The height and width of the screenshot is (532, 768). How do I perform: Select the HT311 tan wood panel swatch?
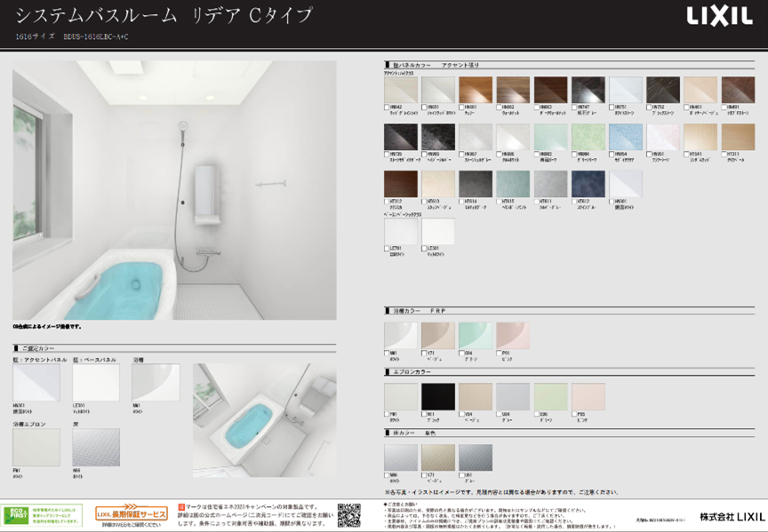(738, 137)
